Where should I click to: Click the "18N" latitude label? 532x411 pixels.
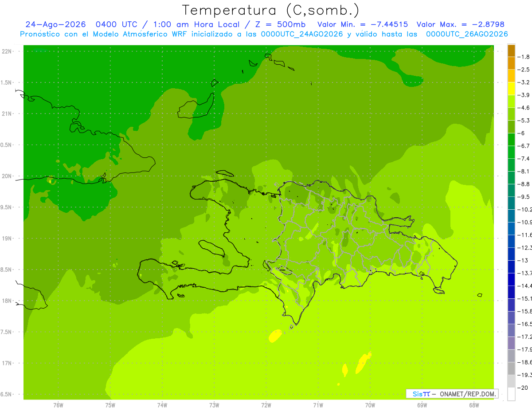[x=7, y=301]
